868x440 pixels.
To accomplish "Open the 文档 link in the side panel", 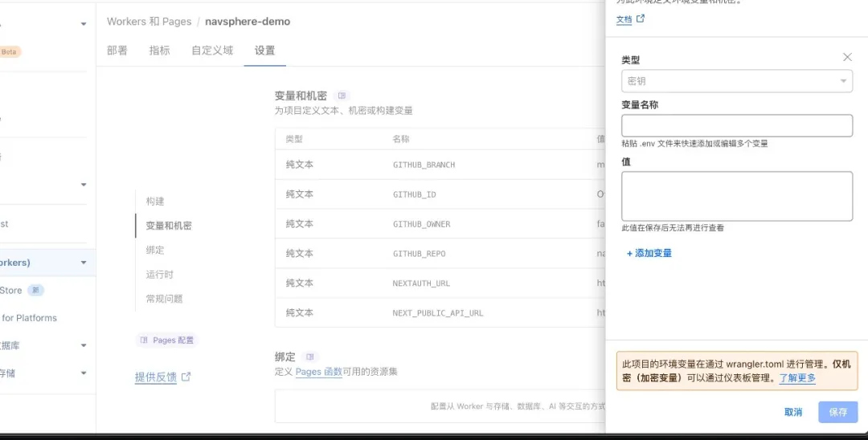I will [624, 19].
